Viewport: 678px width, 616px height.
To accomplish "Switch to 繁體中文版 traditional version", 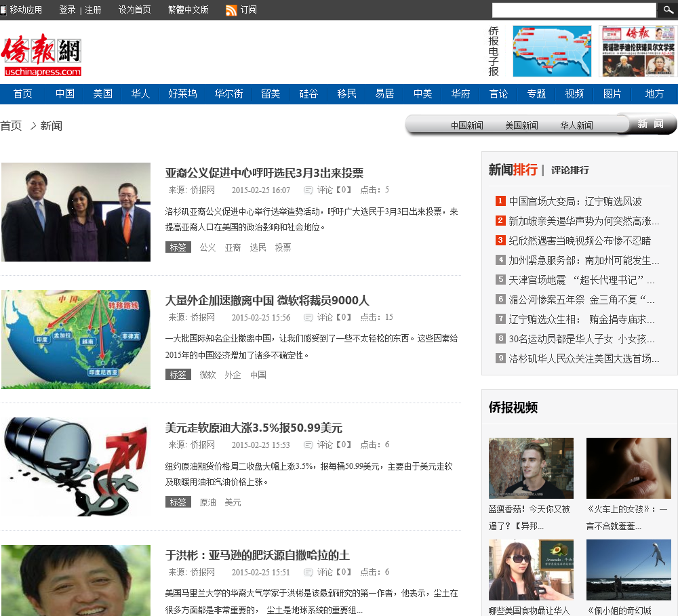I will pyautogui.click(x=188, y=10).
